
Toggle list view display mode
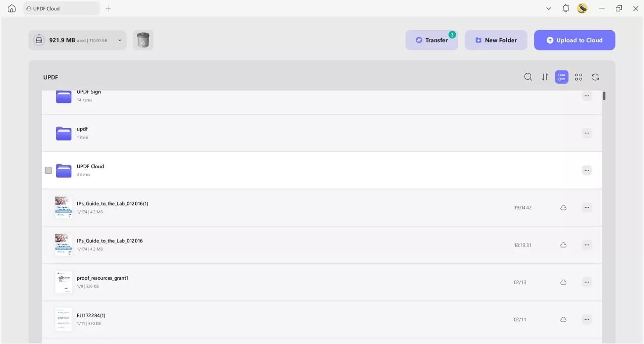click(x=561, y=77)
